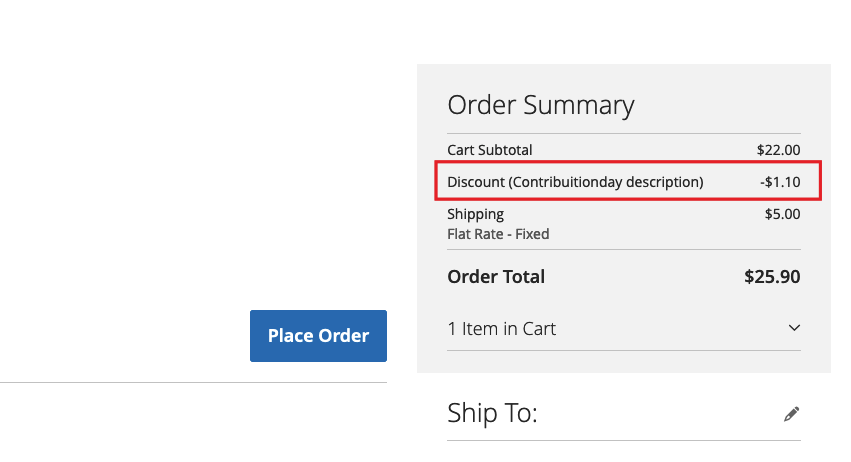851x462 pixels.
Task: Click the Ship To: heading
Action: pyautogui.click(x=492, y=413)
